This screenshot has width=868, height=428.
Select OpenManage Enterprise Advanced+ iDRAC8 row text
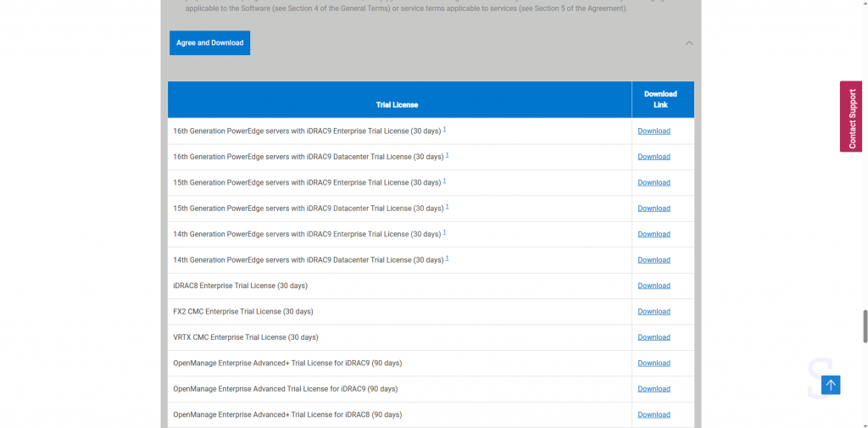(x=287, y=414)
